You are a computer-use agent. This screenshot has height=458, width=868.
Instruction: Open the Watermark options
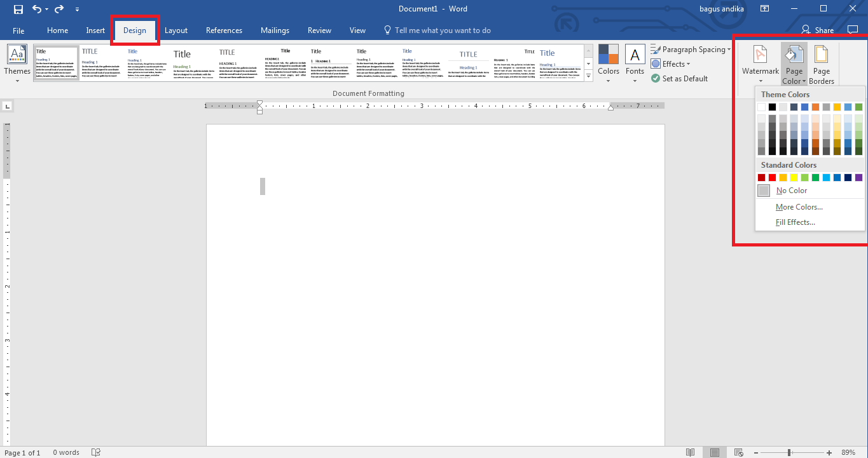click(x=761, y=64)
